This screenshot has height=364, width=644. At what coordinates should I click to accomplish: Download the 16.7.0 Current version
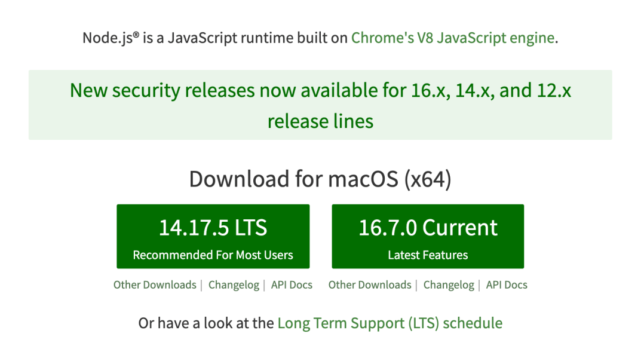click(x=428, y=228)
